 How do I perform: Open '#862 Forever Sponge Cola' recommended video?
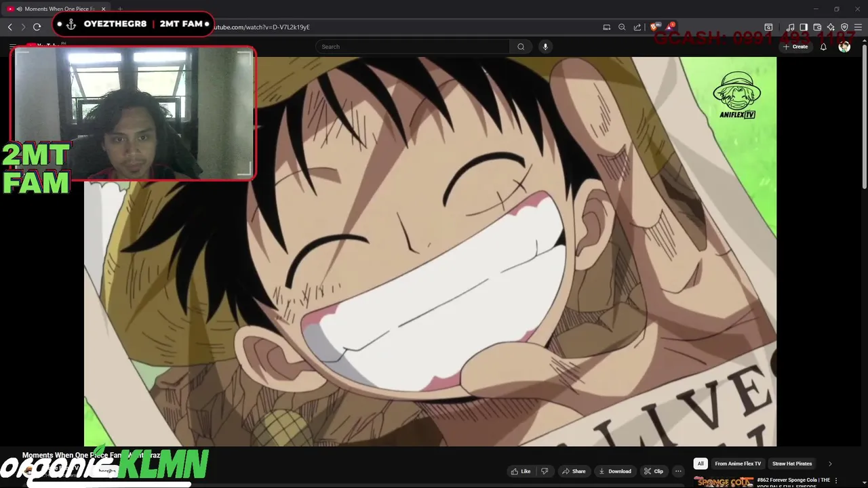pyautogui.click(x=793, y=483)
